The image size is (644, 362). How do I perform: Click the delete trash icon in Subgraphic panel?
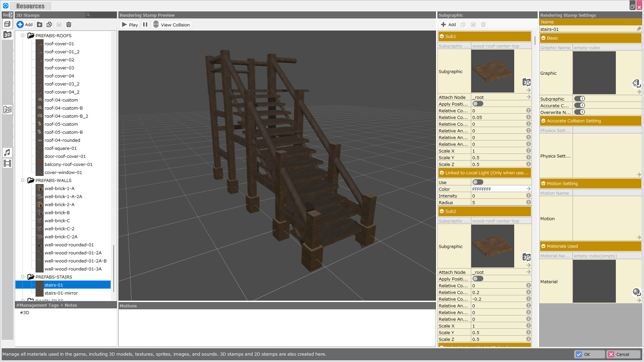pyautogui.click(x=483, y=24)
